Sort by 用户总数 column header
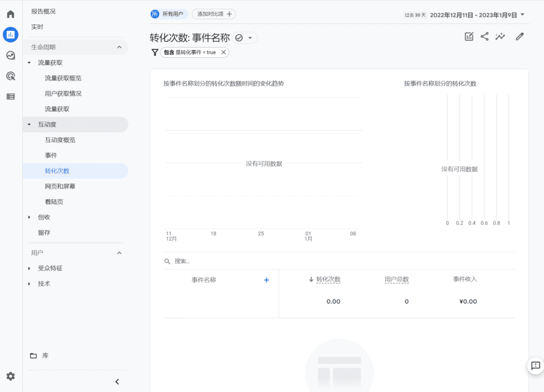The height and width of the screenshot is (392, 544). tap(396, 279)
